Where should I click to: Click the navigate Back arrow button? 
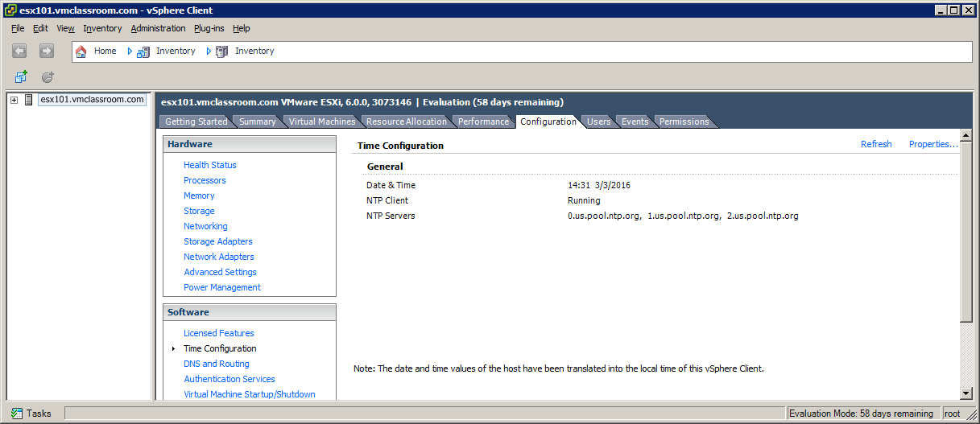[19, 51]
